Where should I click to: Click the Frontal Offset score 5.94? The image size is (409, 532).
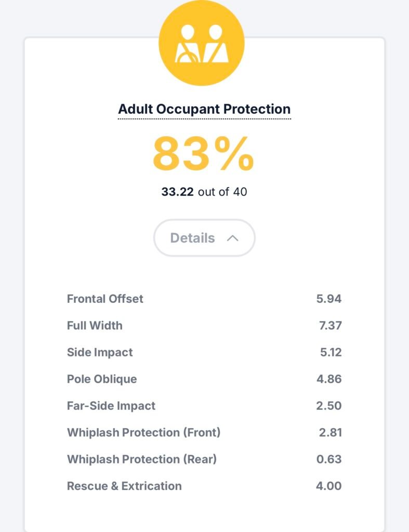click(329, 299)
